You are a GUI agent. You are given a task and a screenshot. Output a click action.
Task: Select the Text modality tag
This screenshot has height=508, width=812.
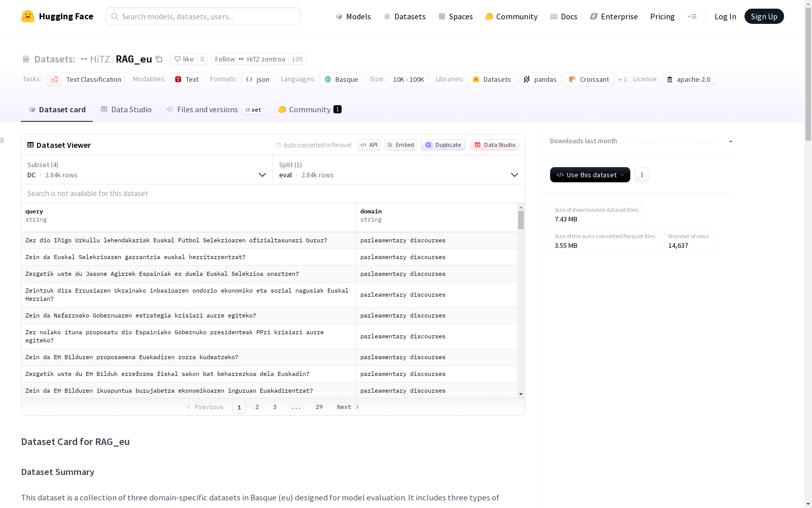click(x=186, y=79)
